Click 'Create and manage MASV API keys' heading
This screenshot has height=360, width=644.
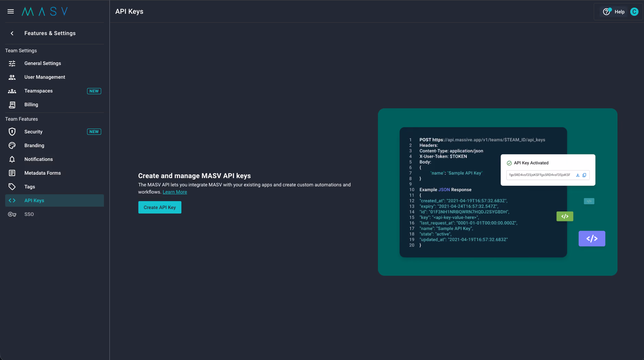click(194, 176)
